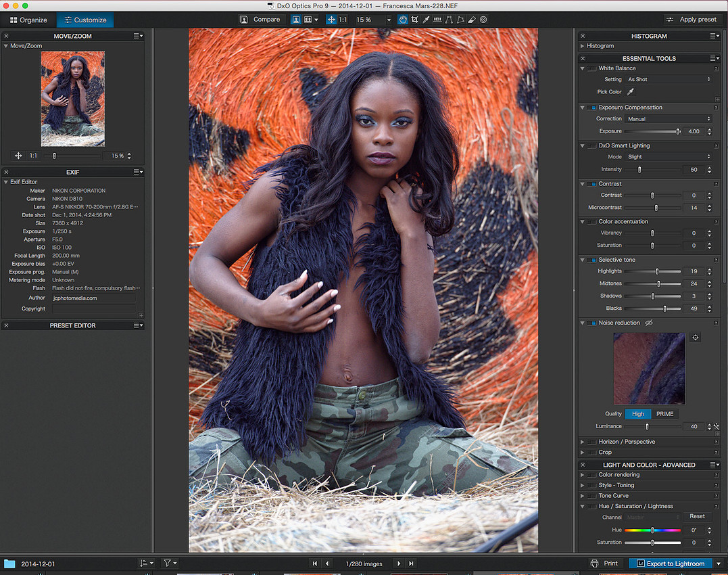Select PRIME noise reduction quality
The height and width of the screenshot is (575, 728).
tap(664, 414)
